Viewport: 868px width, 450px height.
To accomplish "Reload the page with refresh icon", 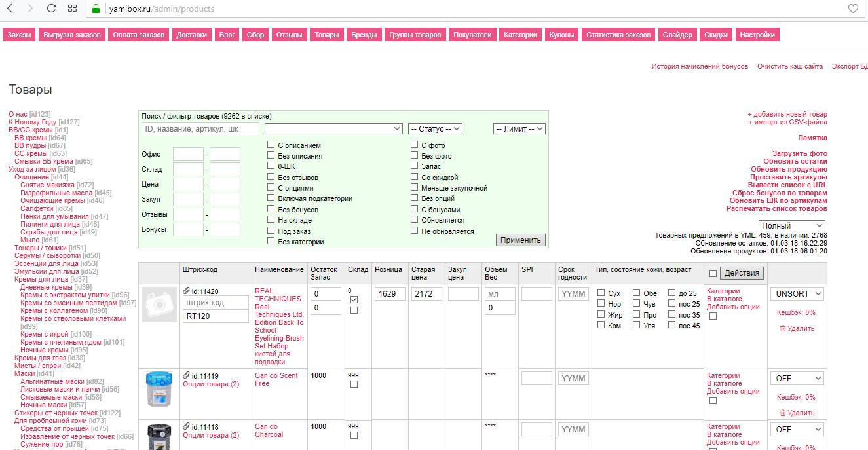I will tap(51, 9).
